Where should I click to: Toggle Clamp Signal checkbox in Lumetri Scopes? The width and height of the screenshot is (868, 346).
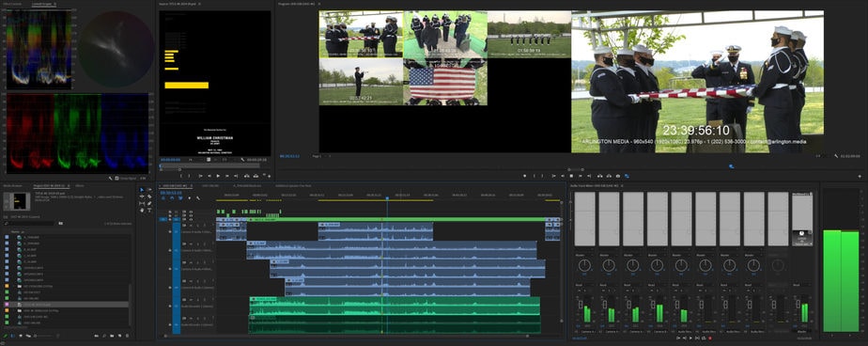(116, 179)
